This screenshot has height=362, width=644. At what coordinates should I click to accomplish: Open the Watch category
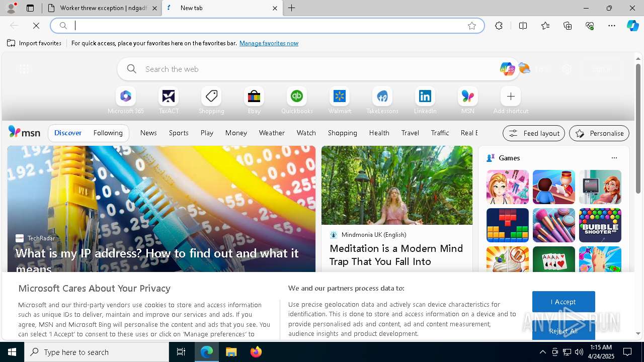tap(306, 133)
